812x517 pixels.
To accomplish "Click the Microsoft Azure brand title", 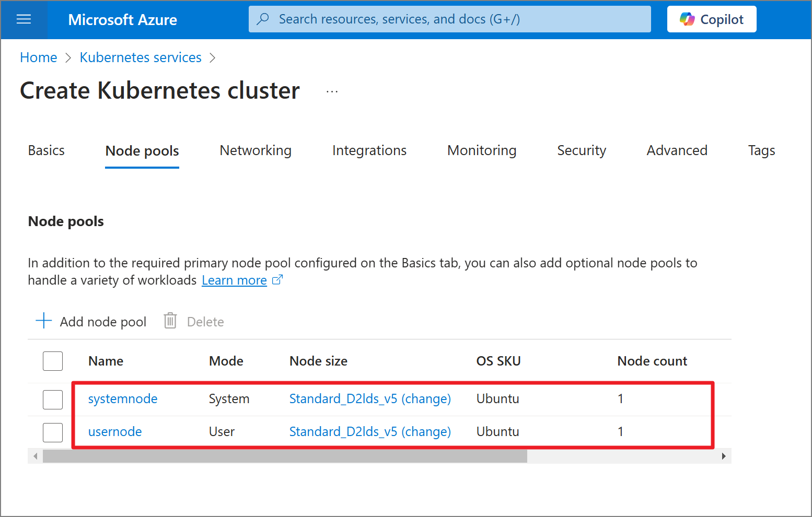I will coord(123,20).
